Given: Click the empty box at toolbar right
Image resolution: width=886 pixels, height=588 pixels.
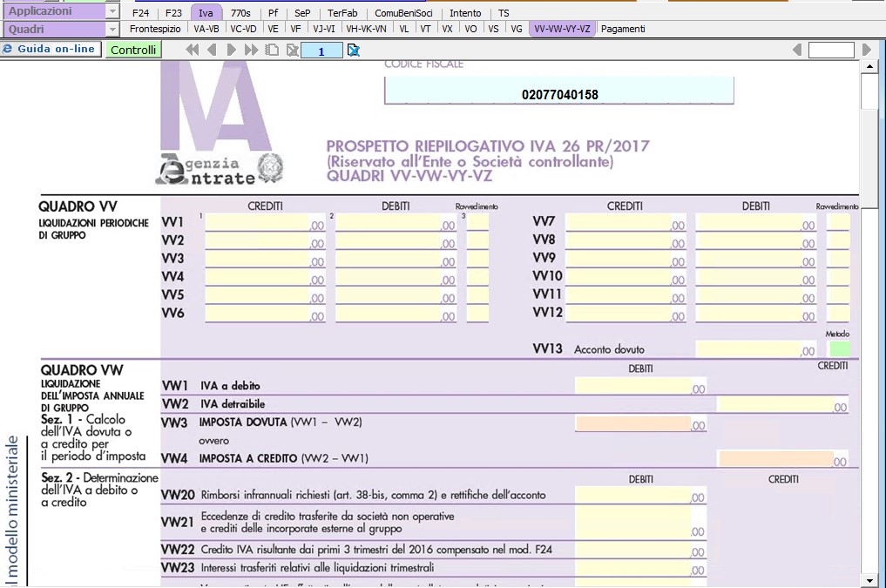Looking at the screenshot, I should (831, 51).
